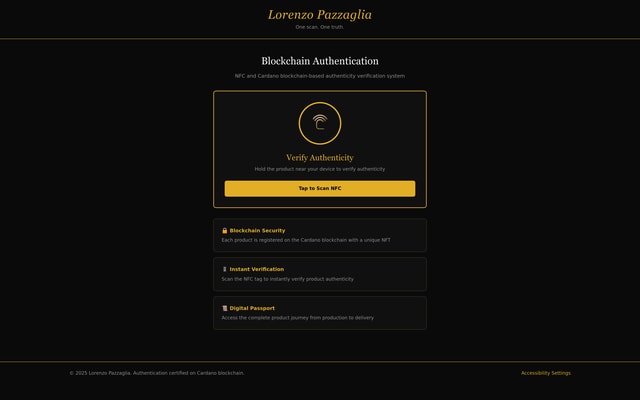Select the Digital Passport heading

click(252, 308)
